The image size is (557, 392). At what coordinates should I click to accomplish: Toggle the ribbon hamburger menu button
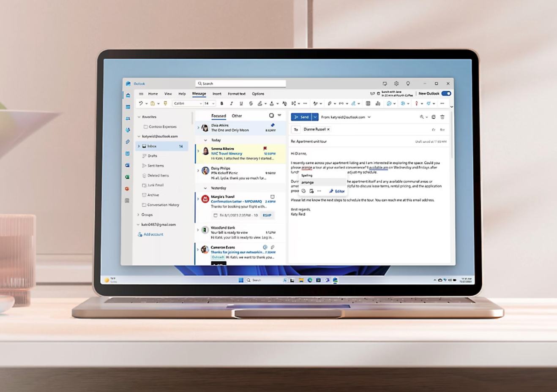[x=141, y=94]
